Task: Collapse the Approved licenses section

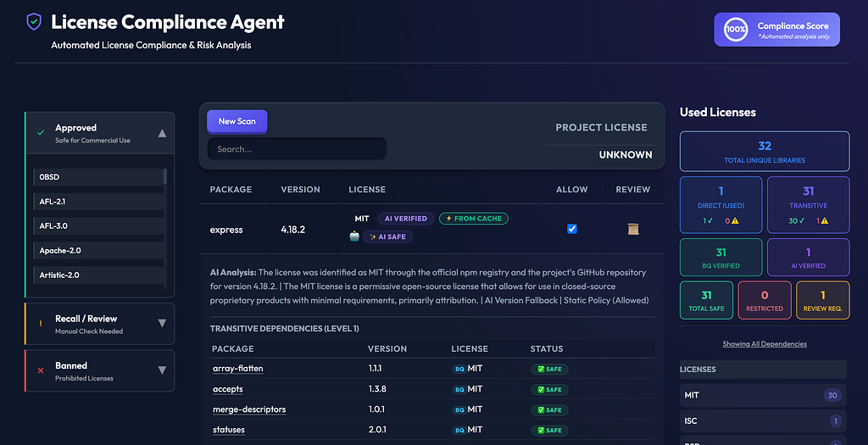Action: pos(162,133)
